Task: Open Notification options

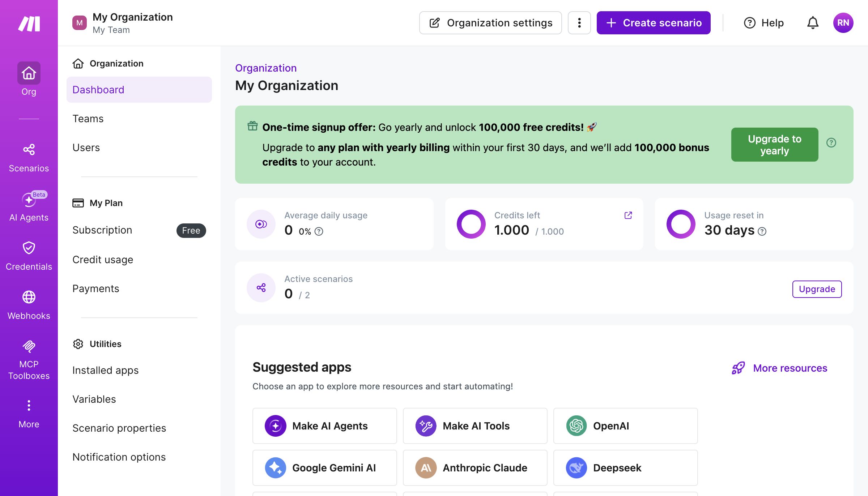Action: pos(139,457)
